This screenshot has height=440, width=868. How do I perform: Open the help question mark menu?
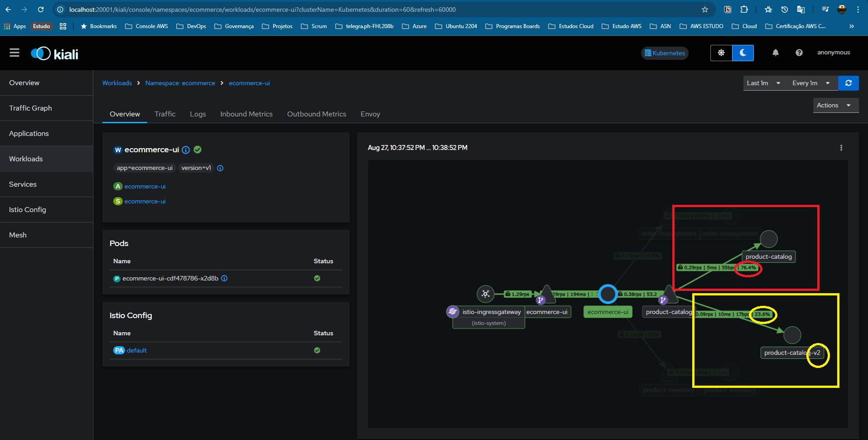coord(799,53)
